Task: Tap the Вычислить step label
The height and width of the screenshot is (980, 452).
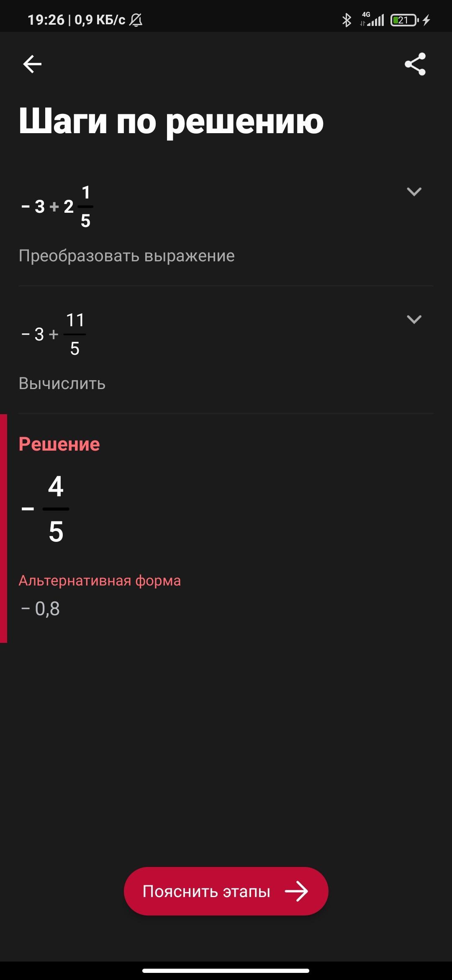Action: pos(62,384)
